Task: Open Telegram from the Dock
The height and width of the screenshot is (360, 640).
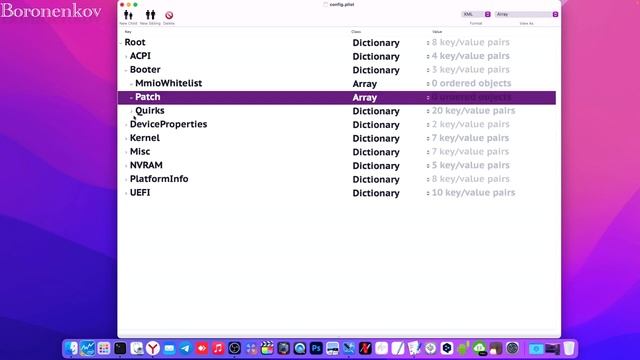Action: click(x=185, y=348)
